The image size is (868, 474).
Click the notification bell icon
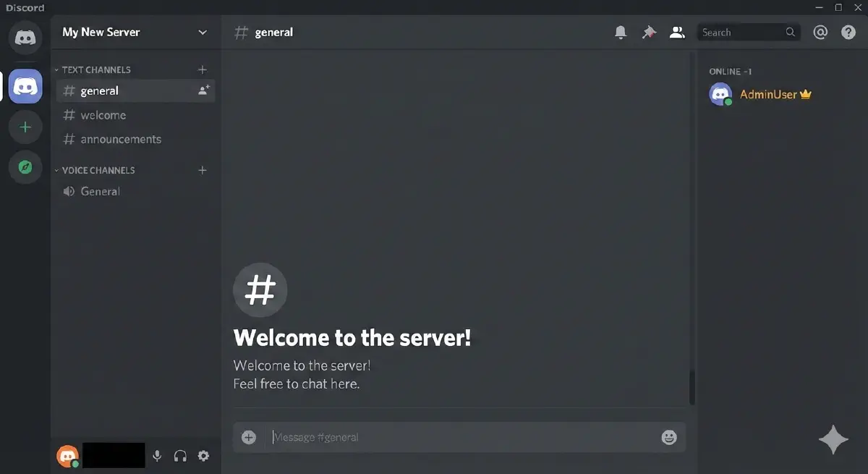(620, 32)
